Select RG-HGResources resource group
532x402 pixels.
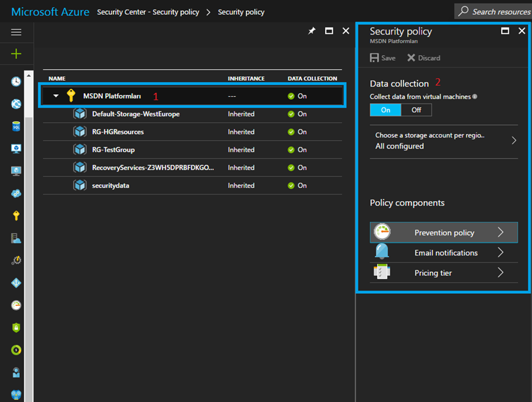pyautogui.click(x=192, y=132)
